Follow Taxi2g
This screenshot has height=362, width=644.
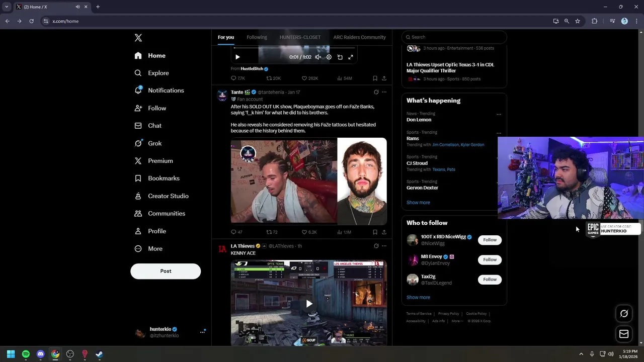coord(490,280)
